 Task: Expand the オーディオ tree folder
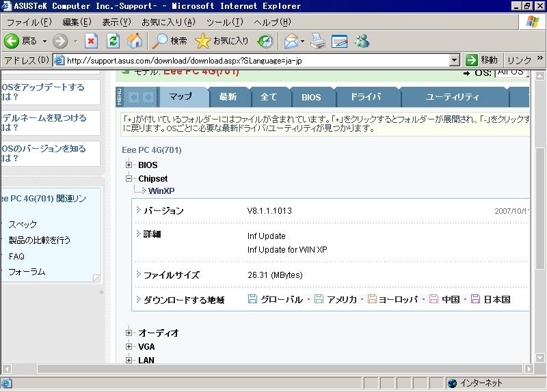[x=129, y=333]
